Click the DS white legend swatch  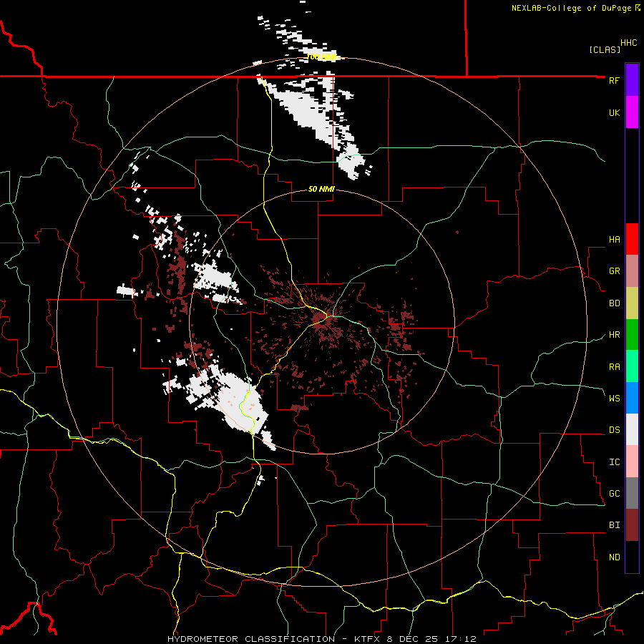click(x=632, y=429)
